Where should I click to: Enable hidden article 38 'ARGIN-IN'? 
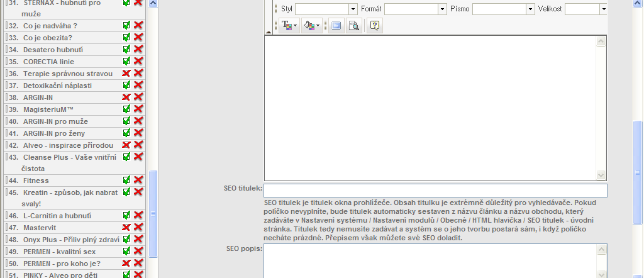coord(126,97)
